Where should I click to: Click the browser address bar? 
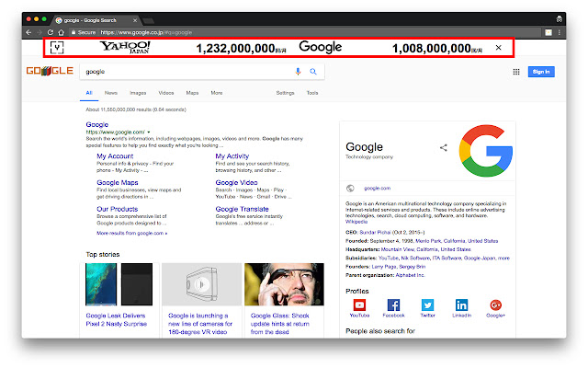point(304,33)
